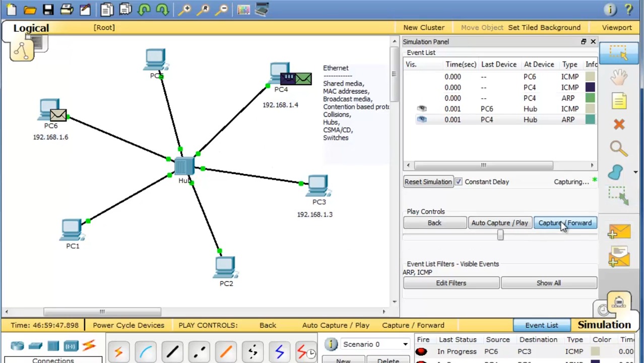
Task: Click the Copy icon in toolbar
Action: 107,10
